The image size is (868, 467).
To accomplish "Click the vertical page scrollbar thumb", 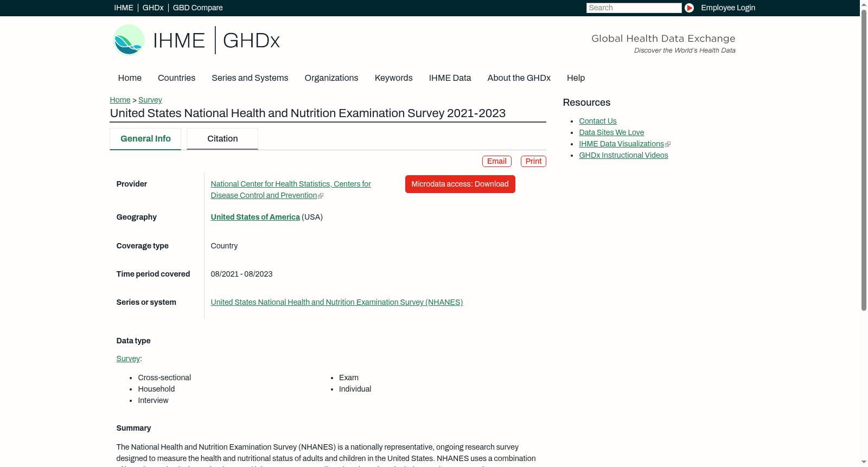I will point(864,159).
